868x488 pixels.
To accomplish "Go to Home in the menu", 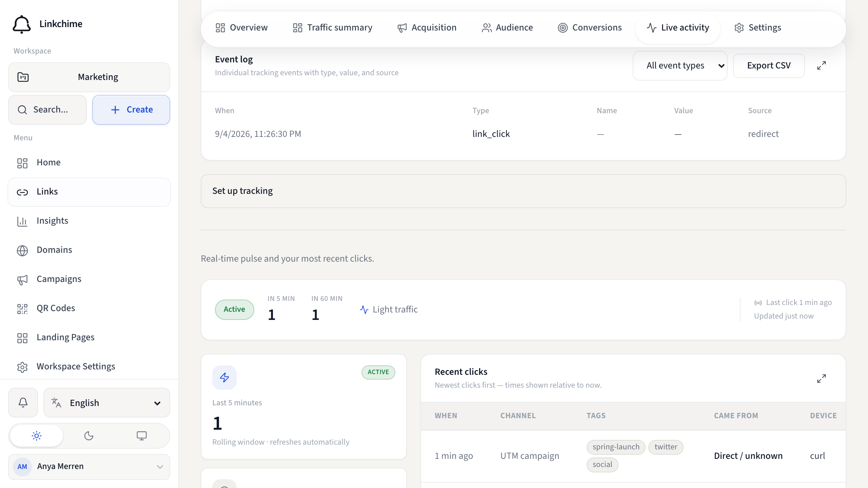I will coord(89,163).
